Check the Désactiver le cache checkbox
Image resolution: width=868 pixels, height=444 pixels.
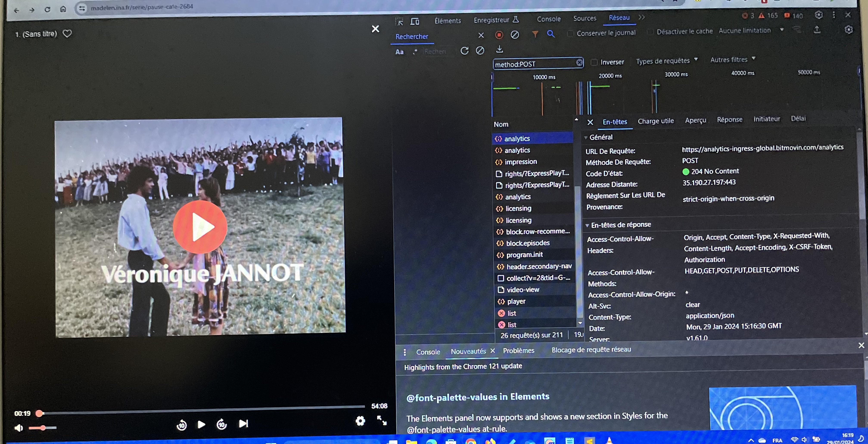(x=650, y=32)
